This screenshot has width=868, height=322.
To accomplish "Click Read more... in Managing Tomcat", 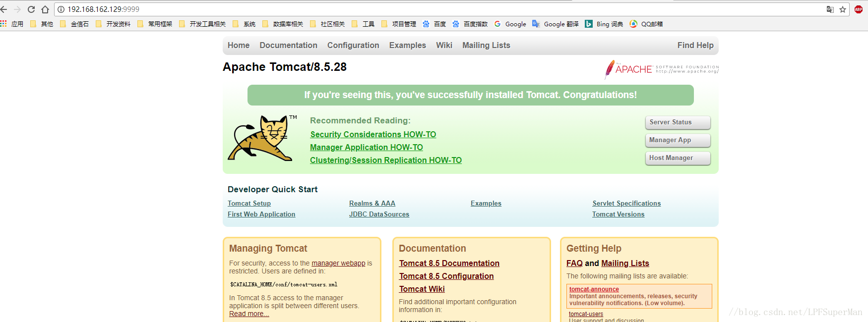I will point(249,314).
